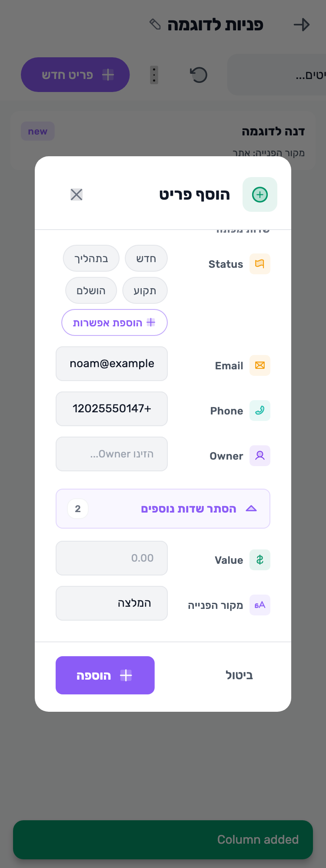This screenshot has width=326, height=868.
Task: Collapse the הסתר שדות נוספים section
Action: 163,509
